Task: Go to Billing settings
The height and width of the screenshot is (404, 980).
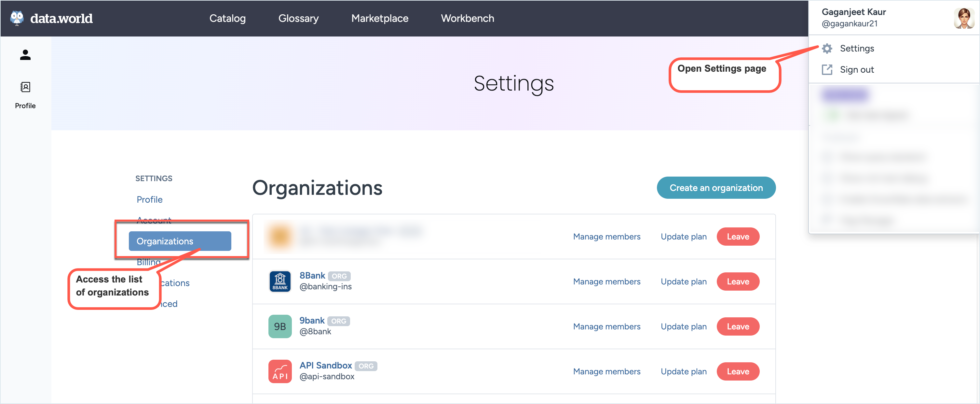Action: [148, 262]
